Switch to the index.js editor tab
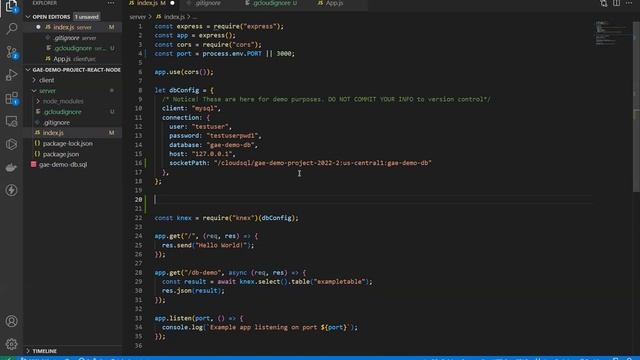 [x=151, y=3]
